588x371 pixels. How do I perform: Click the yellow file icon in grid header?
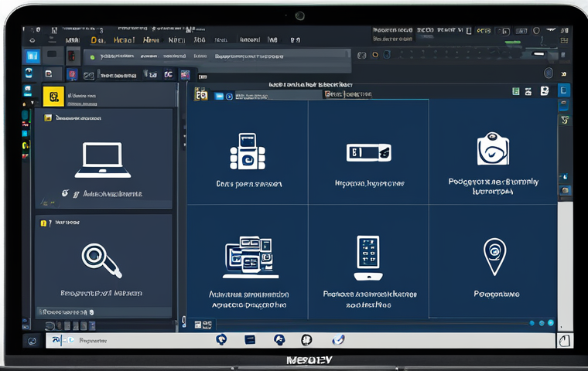click(201, 94)
